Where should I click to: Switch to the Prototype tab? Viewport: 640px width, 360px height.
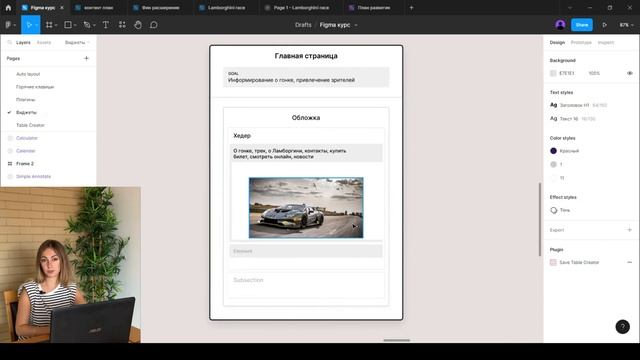pyautogui.click(x=581, y=42)
